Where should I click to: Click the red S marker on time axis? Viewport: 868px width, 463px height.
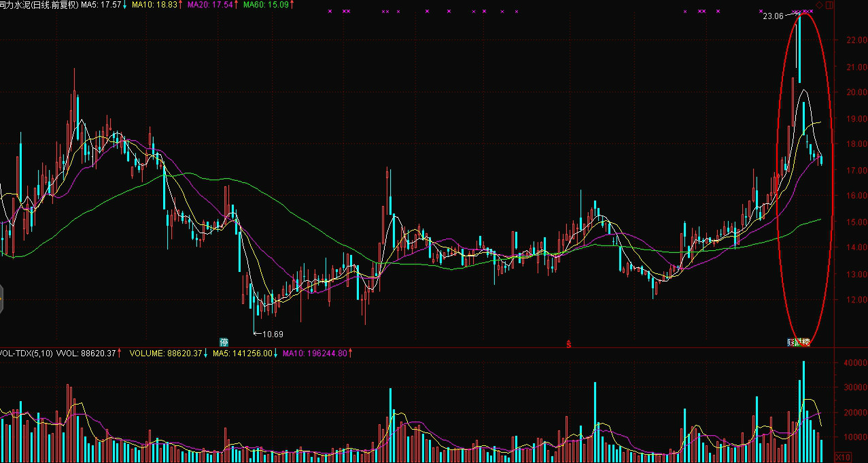568,344
